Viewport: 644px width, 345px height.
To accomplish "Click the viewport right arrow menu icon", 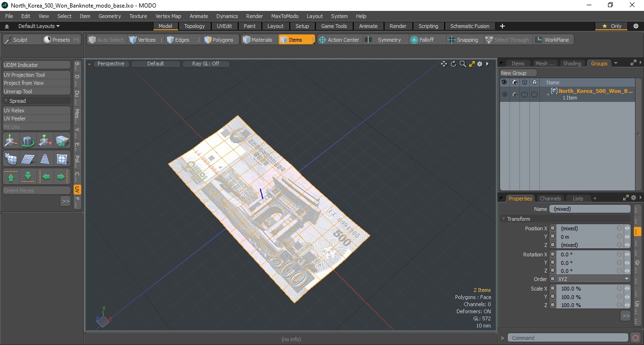I will click(x=487, y=64).
